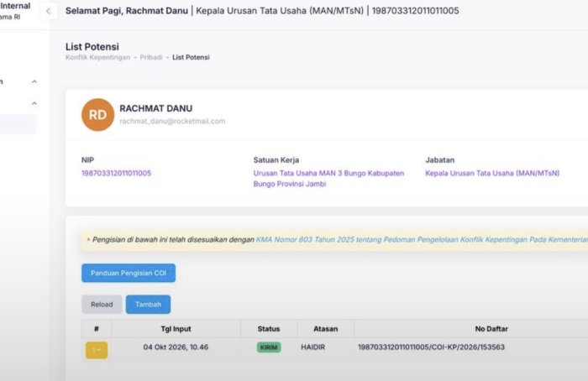Click Kepala Urusan Tata Usaha (MAN/MTsN) Jabatan value
Image resolution: width=588 pixels, height=381 pixels.
pyautogui.click(x=492, y=173)
